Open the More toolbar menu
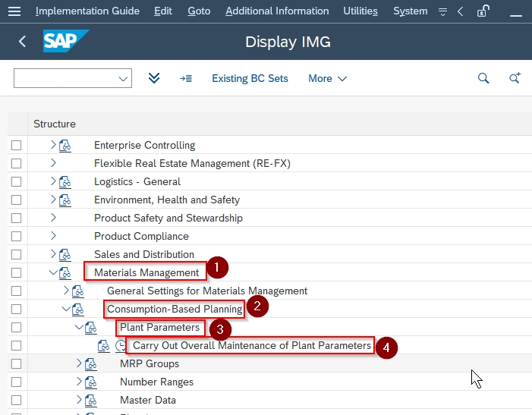Viewport: 532px width, 415px height. [327, 78]
